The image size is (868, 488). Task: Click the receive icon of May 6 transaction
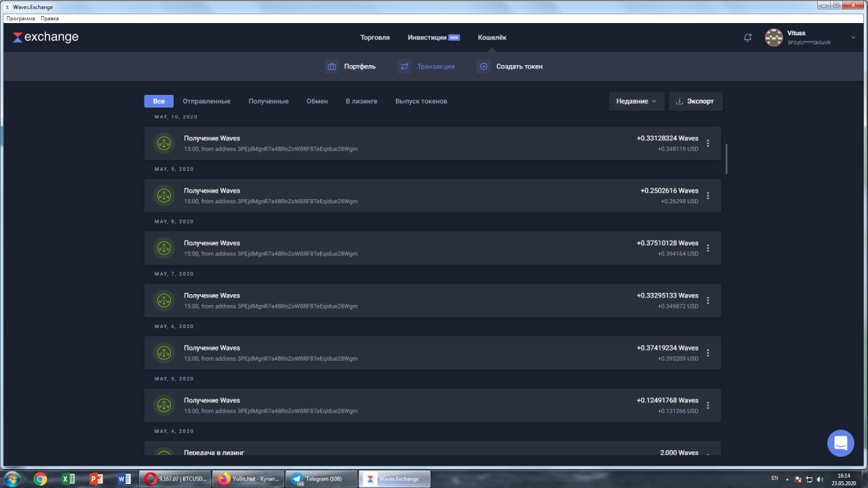[163, 352]
